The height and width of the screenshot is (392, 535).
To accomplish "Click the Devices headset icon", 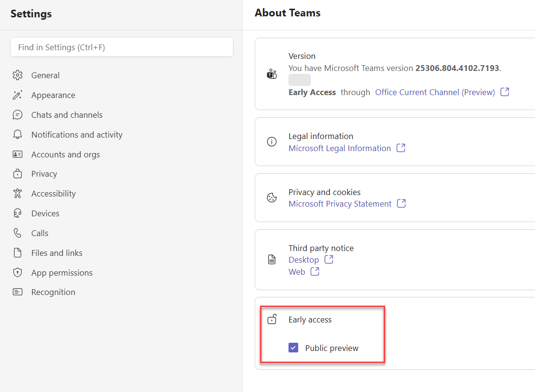I will 17,213.
